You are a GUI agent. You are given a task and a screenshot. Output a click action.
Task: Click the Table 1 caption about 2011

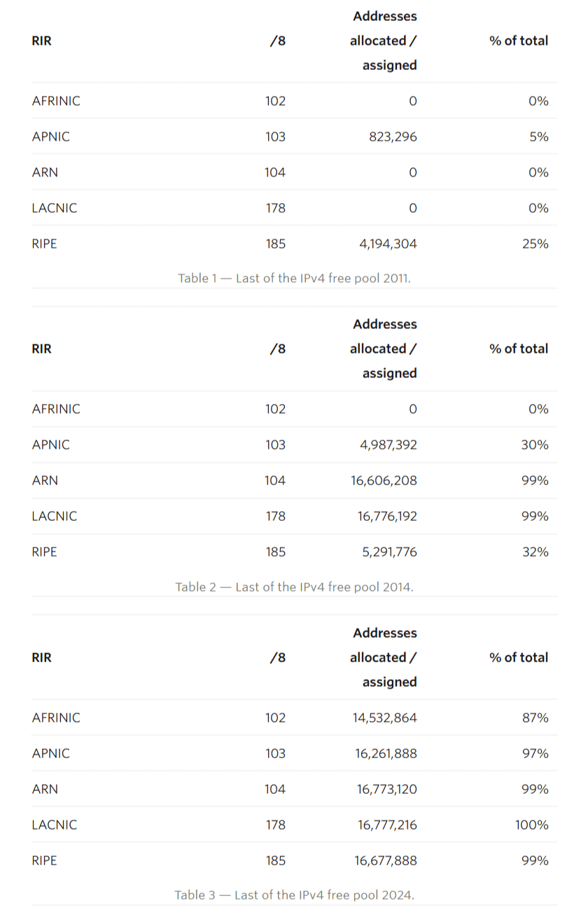click(294, 278)
